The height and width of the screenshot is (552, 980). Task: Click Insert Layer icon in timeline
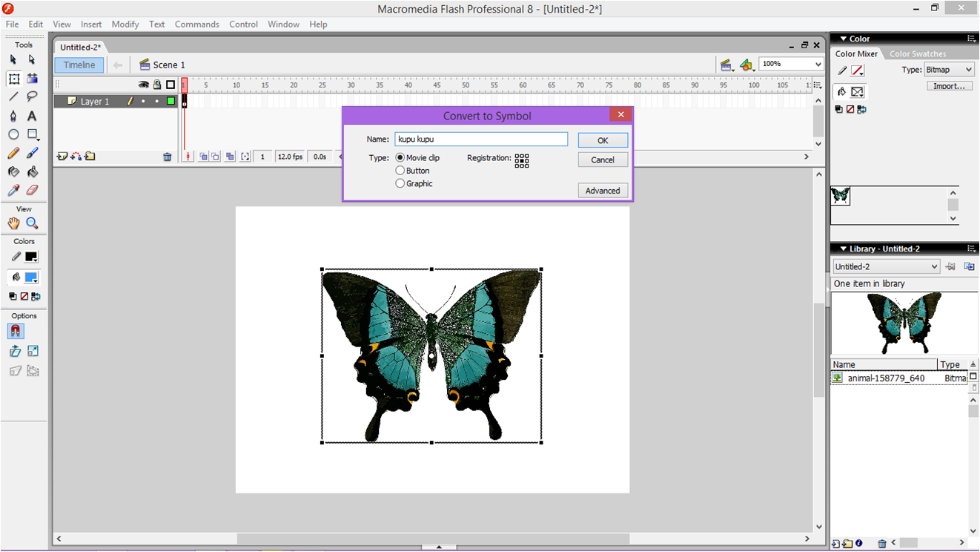pyautogui.click(x=62, y=157)
